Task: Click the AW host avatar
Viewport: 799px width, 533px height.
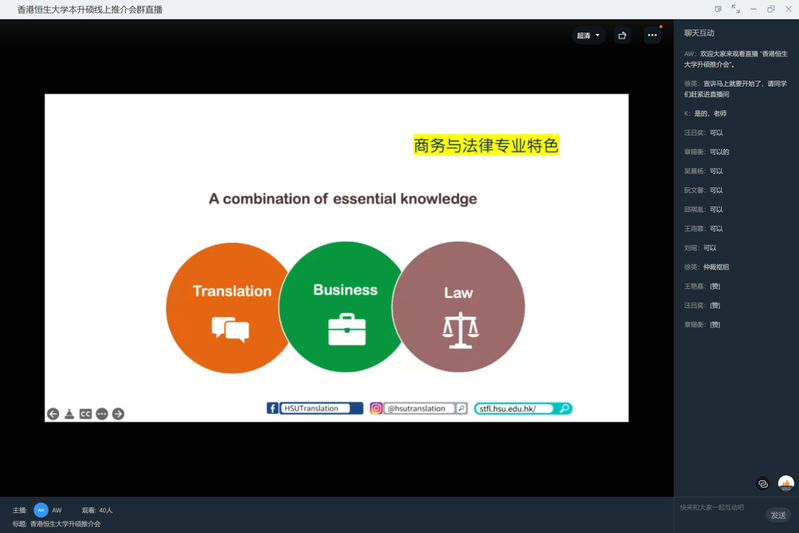Action: 41,510
